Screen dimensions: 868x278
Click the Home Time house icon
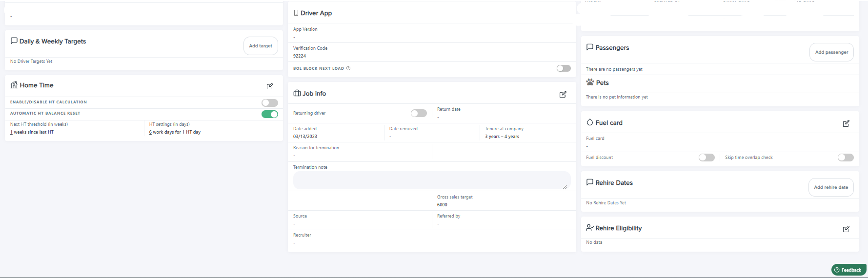14,85
